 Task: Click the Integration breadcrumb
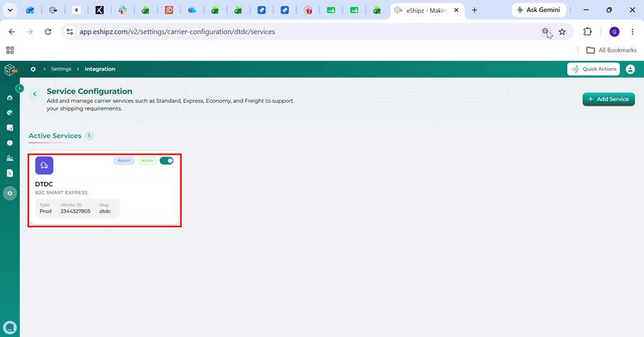pyautogui.click(x=100, y=69)
